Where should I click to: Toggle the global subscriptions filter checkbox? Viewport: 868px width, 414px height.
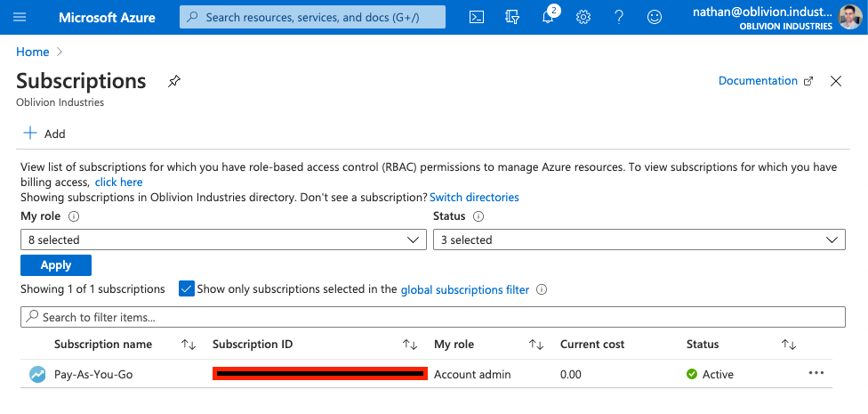click(x=187, y=288)
